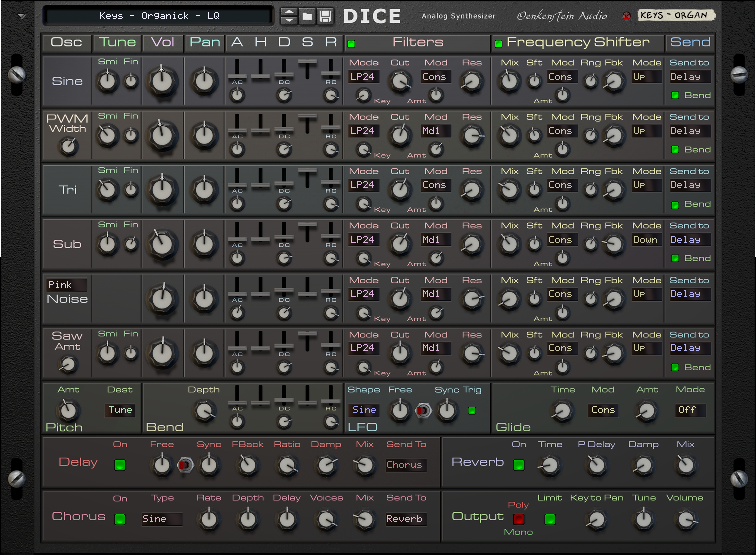Toggle Bend LED in the Saw row

(675, 367)
